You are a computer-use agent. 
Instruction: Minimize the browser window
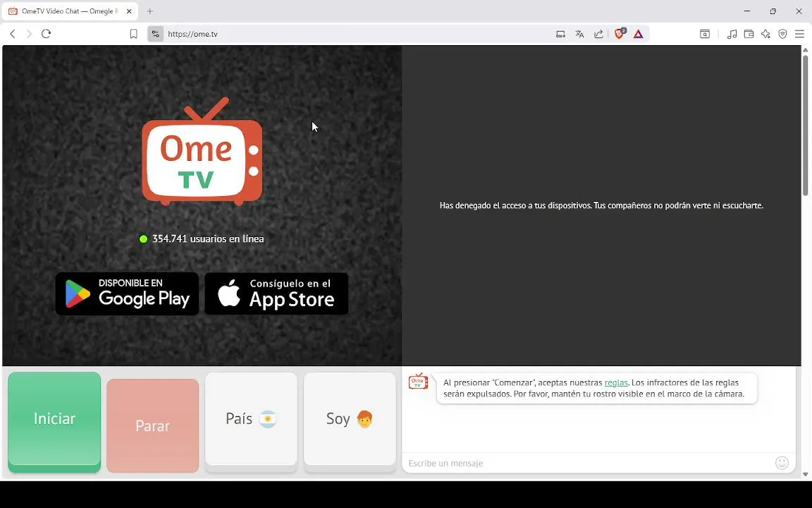(746, 11)
